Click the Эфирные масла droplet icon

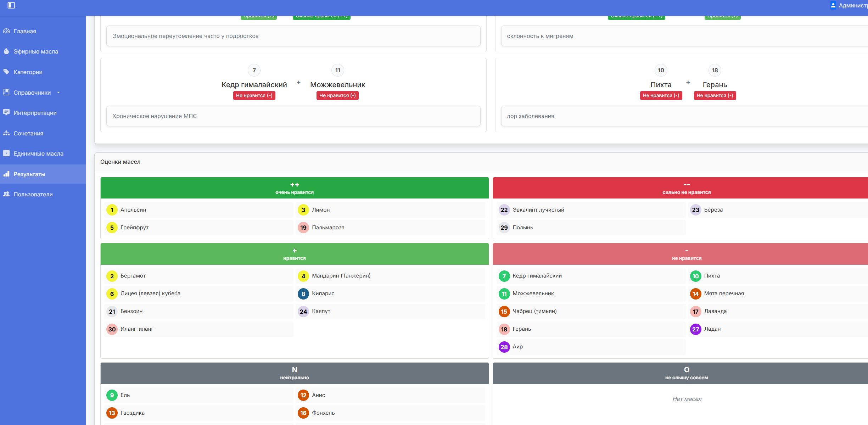click(6, 51)
